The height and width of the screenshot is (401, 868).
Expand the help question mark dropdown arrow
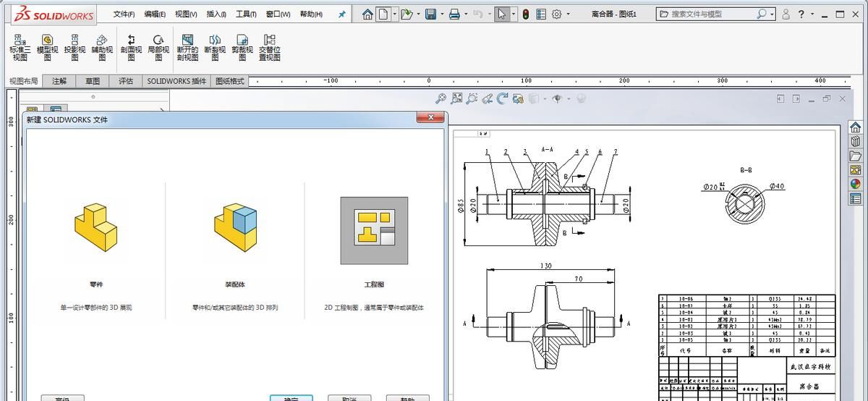pyautogui.click(x=813, y=14)
